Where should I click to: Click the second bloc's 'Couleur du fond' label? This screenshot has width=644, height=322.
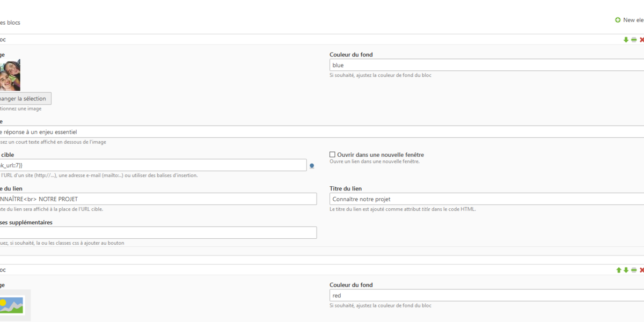point(351,285)
